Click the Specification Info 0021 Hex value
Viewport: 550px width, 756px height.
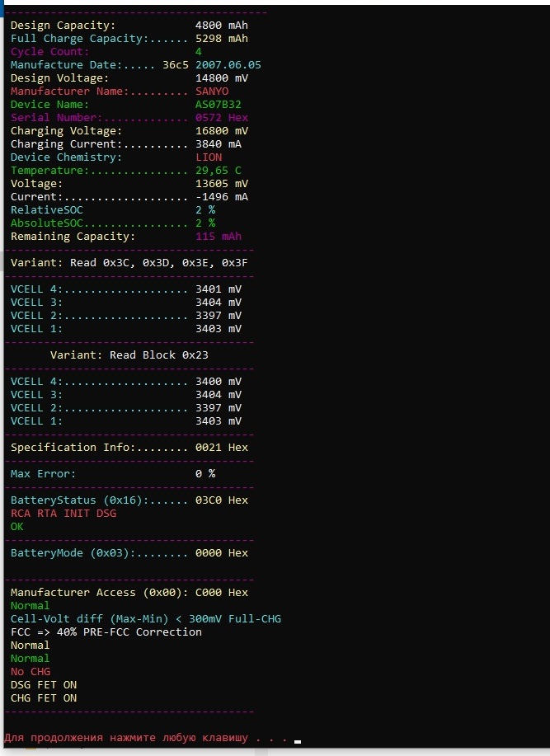point(221,448)
